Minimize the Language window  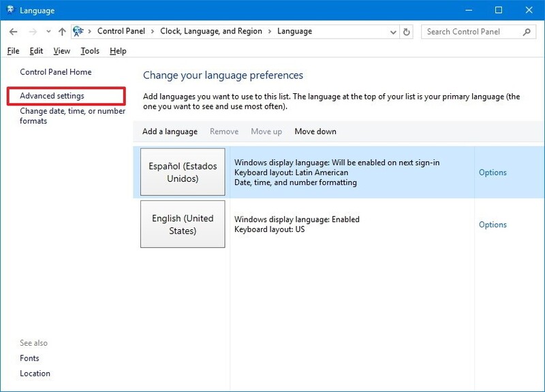pos(469,10)
